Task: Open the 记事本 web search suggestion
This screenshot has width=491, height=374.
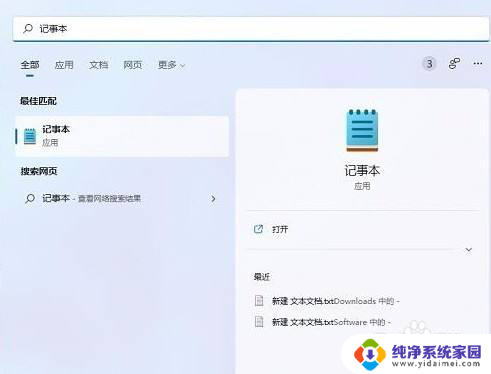Action: pyautogui.click(x=122, y=199)
